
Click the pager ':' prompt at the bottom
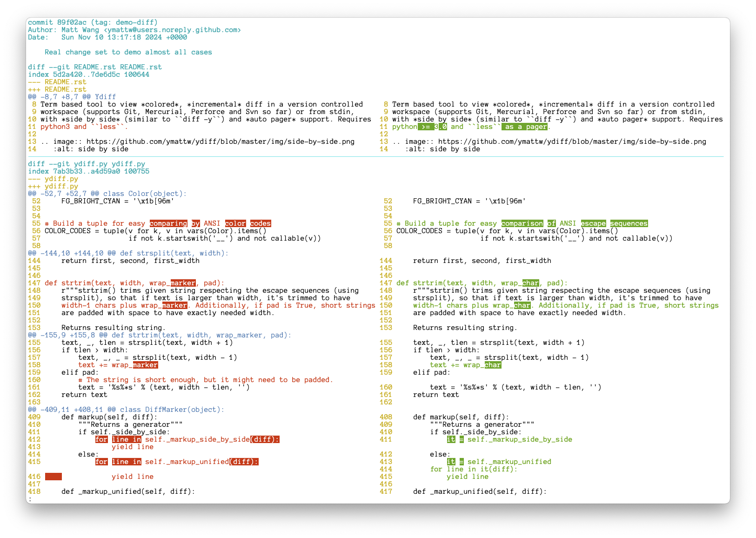pos(30,499)
